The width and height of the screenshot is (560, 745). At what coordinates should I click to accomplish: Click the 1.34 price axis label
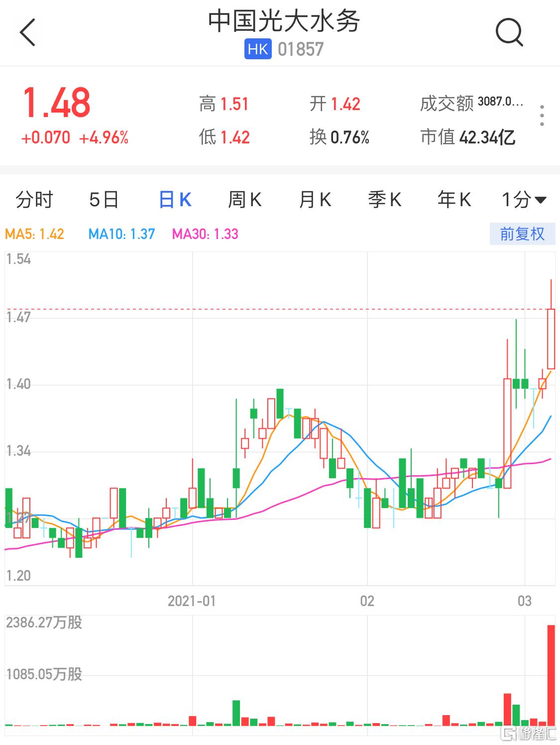(x=18, y=451)
